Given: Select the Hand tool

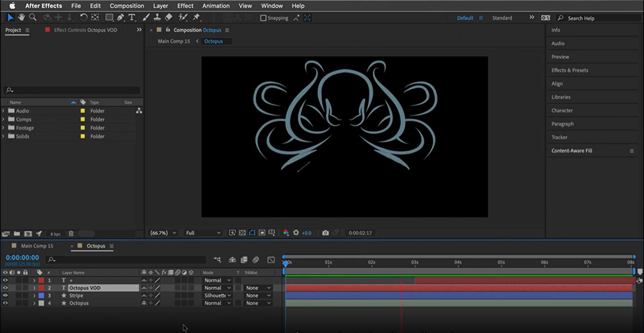Looking at the screenshot, I should (x=21, y=17).
